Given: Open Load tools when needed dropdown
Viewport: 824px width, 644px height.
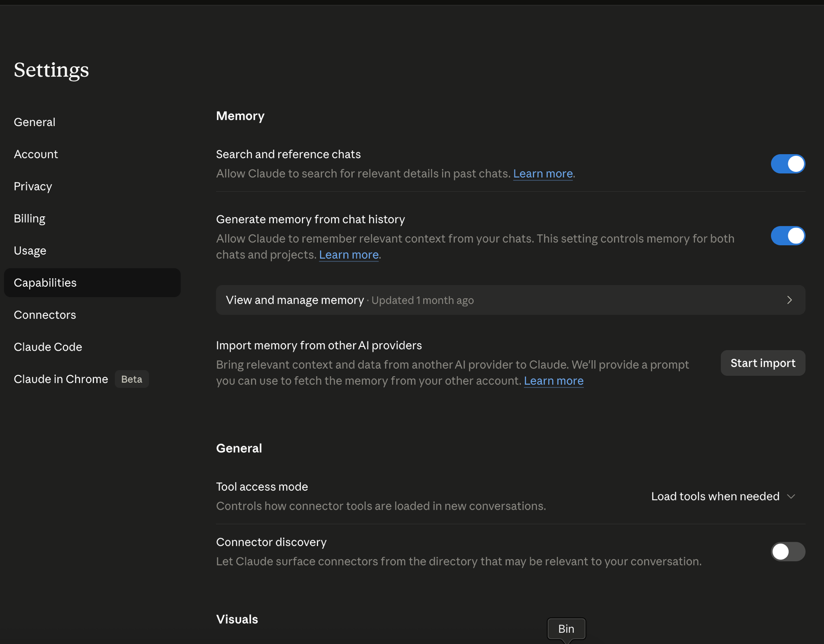Looking at the screenshot, I should (x=723, y=496).
